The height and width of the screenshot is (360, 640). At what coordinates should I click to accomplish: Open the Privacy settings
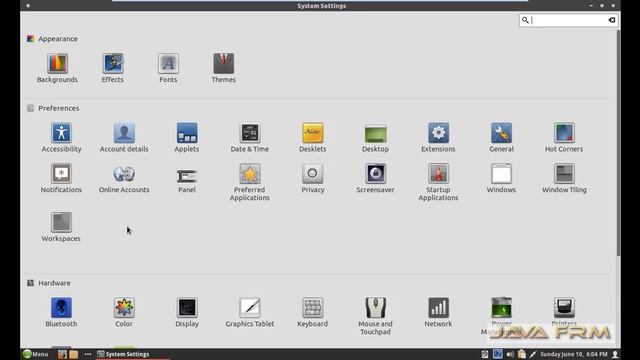point(313,178)
